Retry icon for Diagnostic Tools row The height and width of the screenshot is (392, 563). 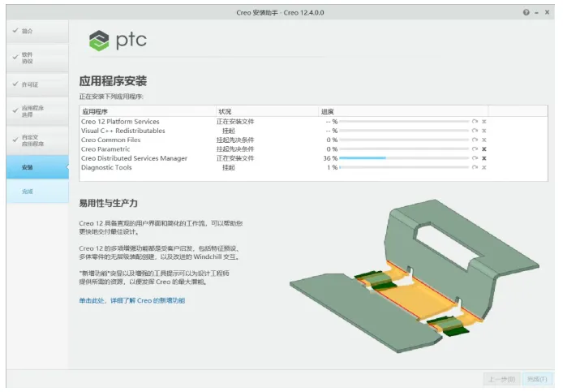coord(475,167)
